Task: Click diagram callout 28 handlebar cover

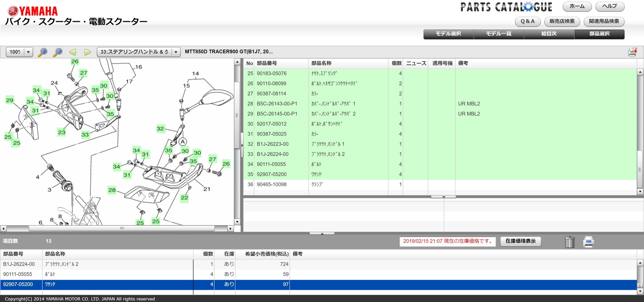Action: tap(112, 190)
